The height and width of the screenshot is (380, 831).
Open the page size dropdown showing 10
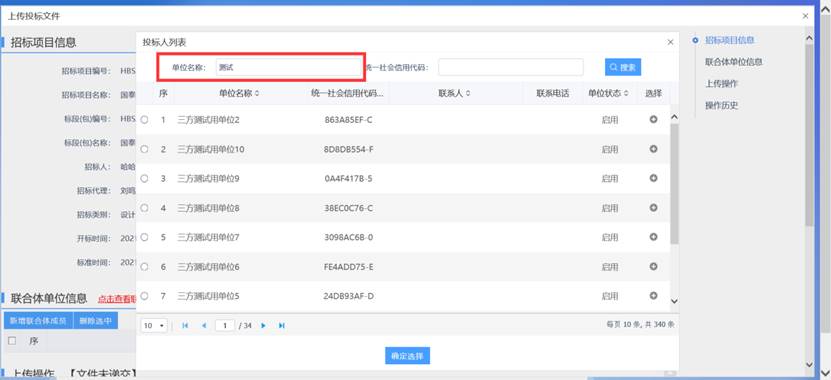[x=154, y=325]
